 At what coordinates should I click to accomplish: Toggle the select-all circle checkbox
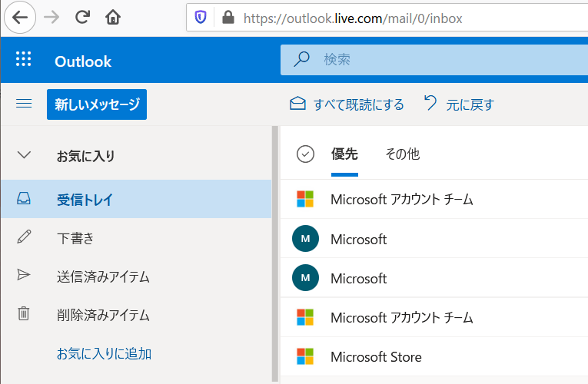coord(305,154)
